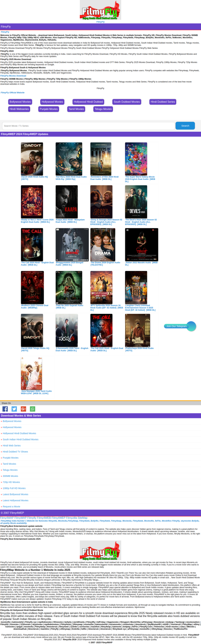Image resolution: width=201 pixels, height=644 pixels.
Task: Open Punjabi Movies link in download list
Action: click(11, 458)
